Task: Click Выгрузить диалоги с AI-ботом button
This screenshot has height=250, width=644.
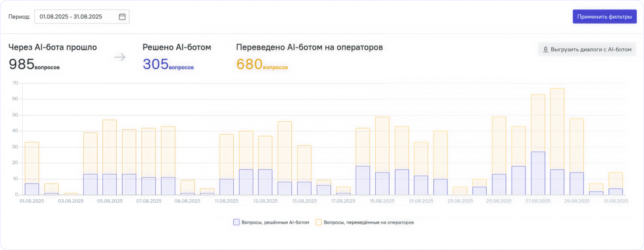Action: (587, 50)
